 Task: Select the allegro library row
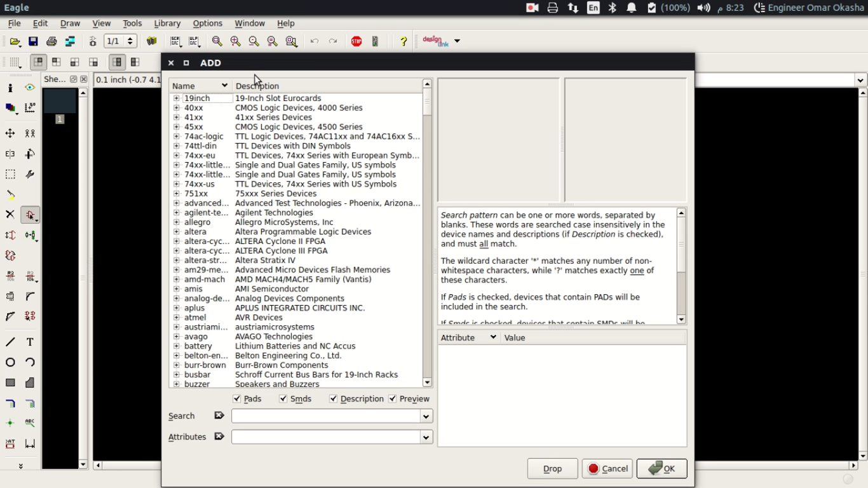(295, 222)
